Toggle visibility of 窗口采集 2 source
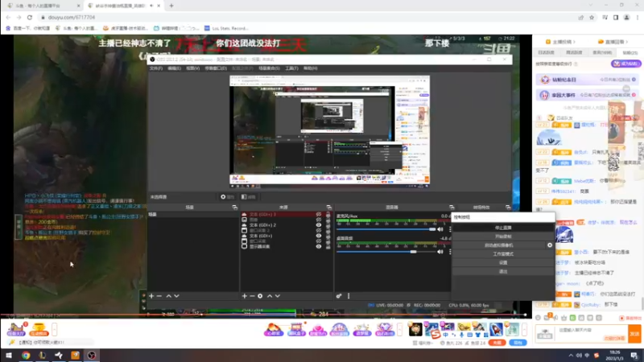 coord(318,231)
